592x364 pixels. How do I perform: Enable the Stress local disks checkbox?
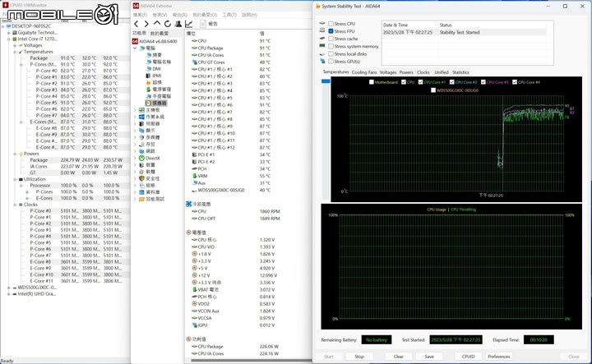(331, 54)
